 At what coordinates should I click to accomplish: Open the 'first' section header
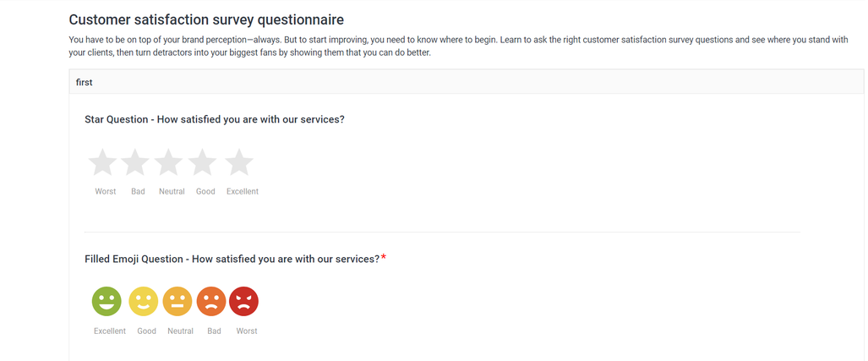[x=85, y=82]
